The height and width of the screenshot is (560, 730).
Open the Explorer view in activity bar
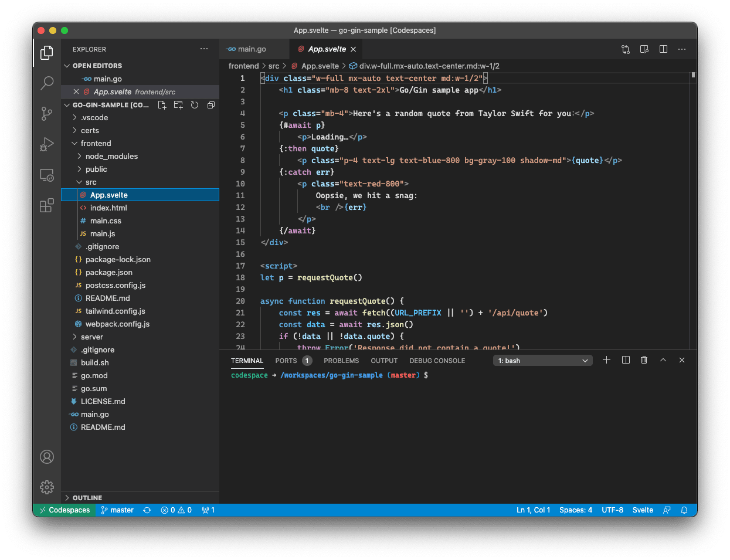click(47, 53)
